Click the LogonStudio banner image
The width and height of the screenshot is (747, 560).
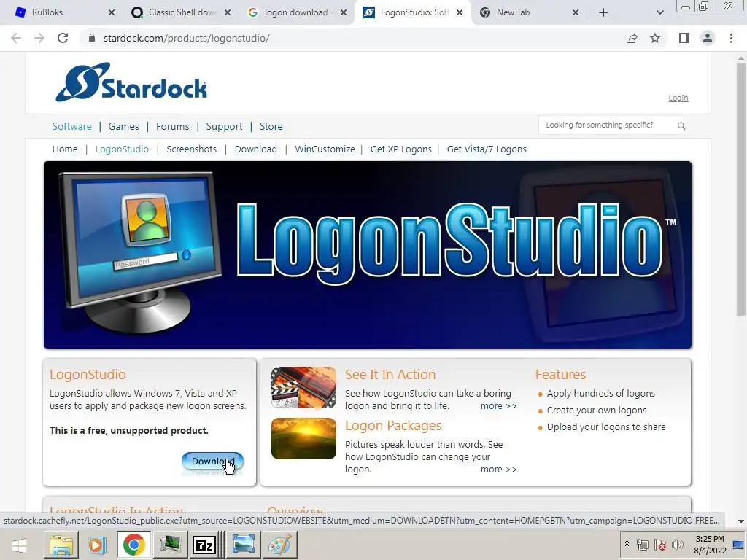coord(368,254)
